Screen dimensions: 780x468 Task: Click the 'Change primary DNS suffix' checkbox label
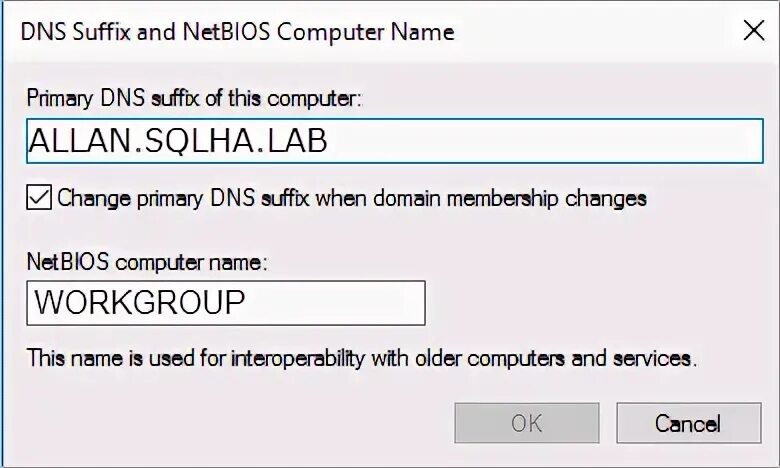point(352,198)
